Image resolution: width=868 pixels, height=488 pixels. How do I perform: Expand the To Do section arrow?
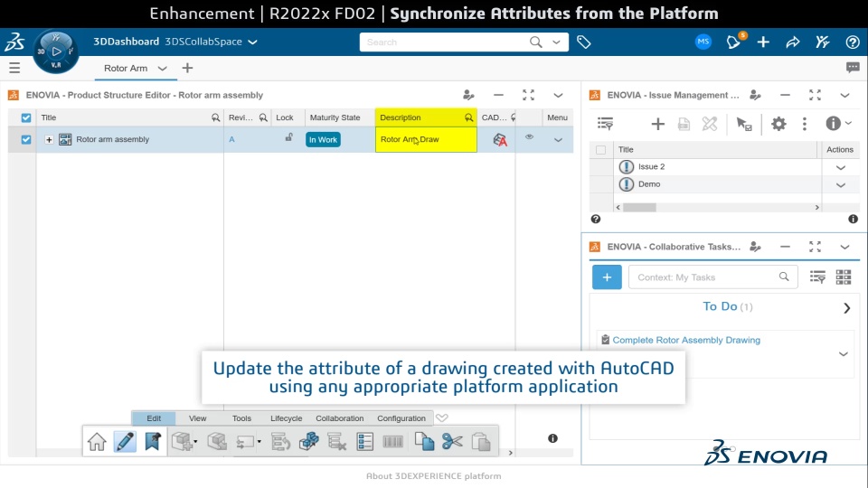pos(846,308)
